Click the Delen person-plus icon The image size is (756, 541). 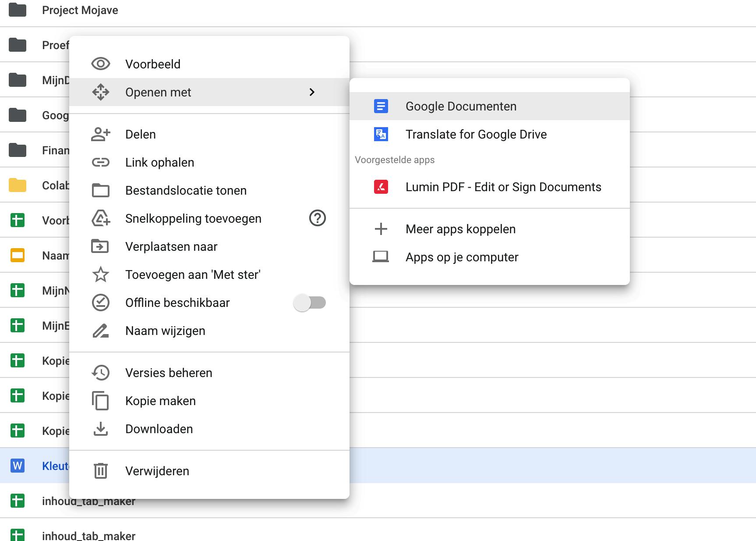click(x=100, y=134)
